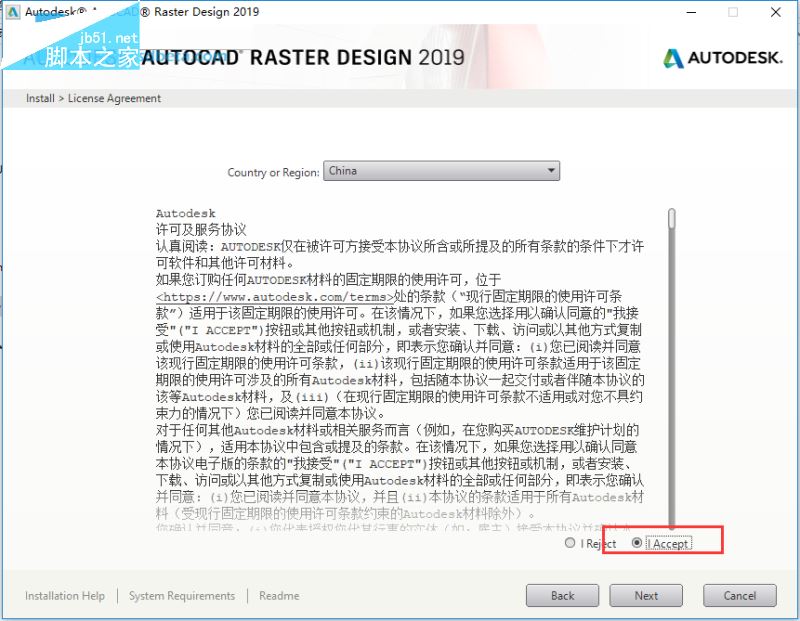Open the System Requirements link
Image resolution: width=800 pixels, height=621 pixels.
182,595
